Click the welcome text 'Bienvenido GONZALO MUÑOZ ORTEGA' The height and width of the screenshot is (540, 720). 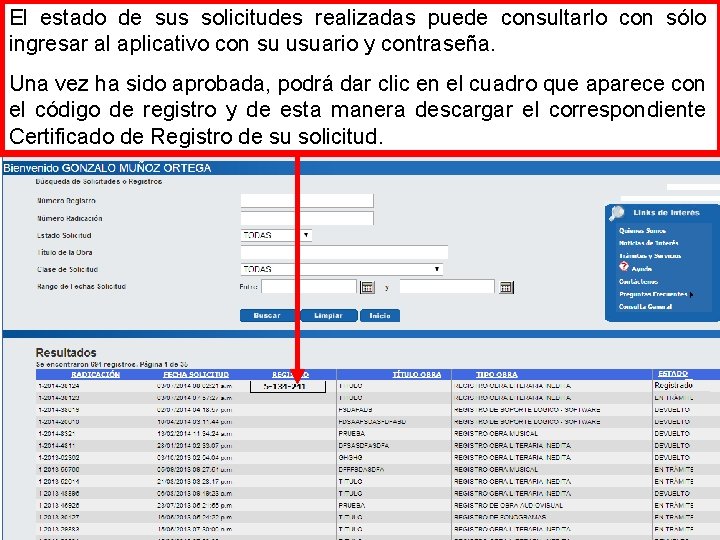click(x=107, y=168)
